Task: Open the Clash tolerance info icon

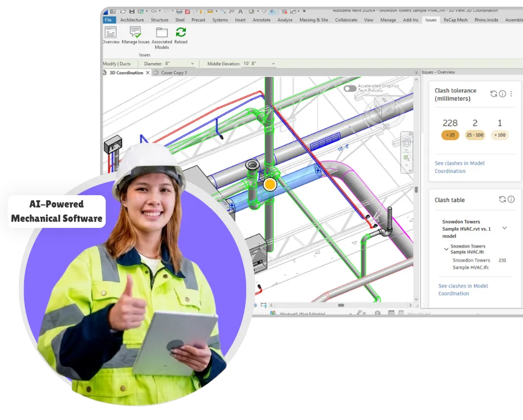Action: 502,94
